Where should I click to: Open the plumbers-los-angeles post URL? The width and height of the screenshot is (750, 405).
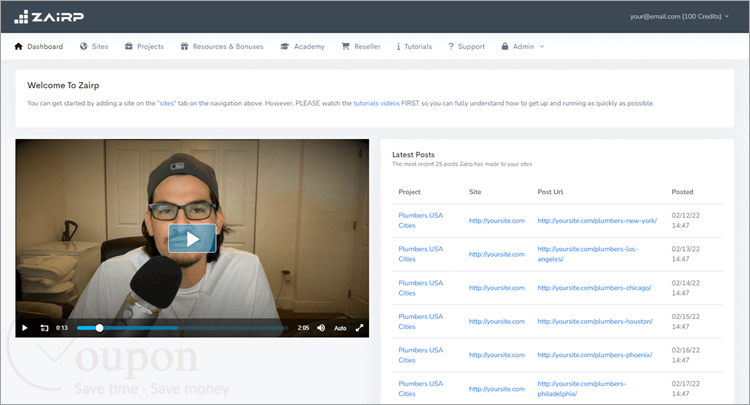587,254
